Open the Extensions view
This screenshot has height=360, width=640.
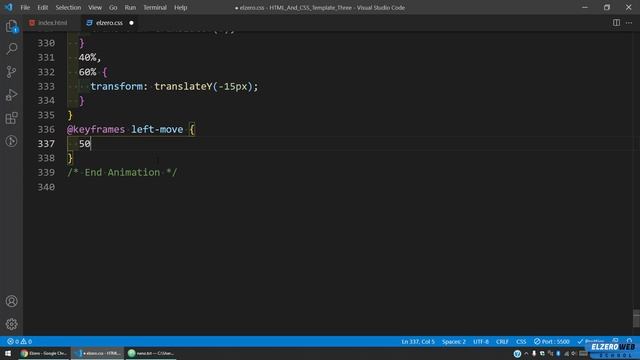click(x=11, y=118)
